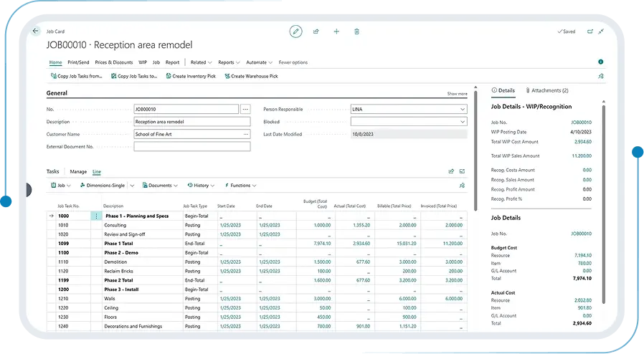
Task: Click Total WIP Sales Amount 11,200.00
Action: pyautogui.click(x=582, y=156)
